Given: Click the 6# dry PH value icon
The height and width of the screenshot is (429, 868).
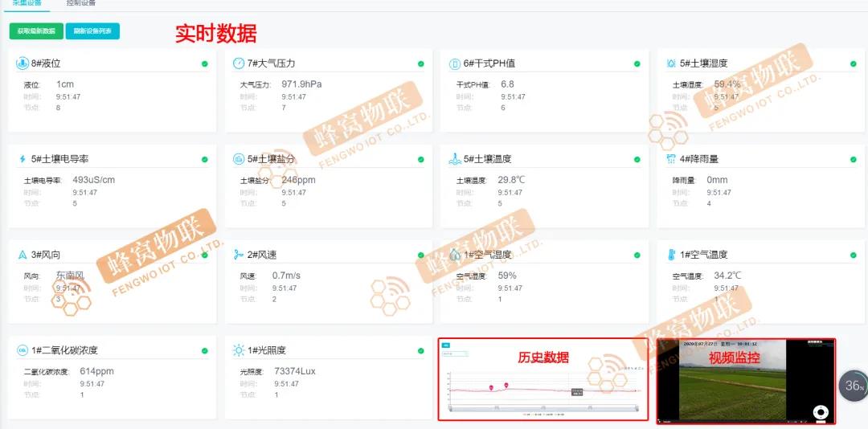Looking at the screenshot, I should click(455, 63).
